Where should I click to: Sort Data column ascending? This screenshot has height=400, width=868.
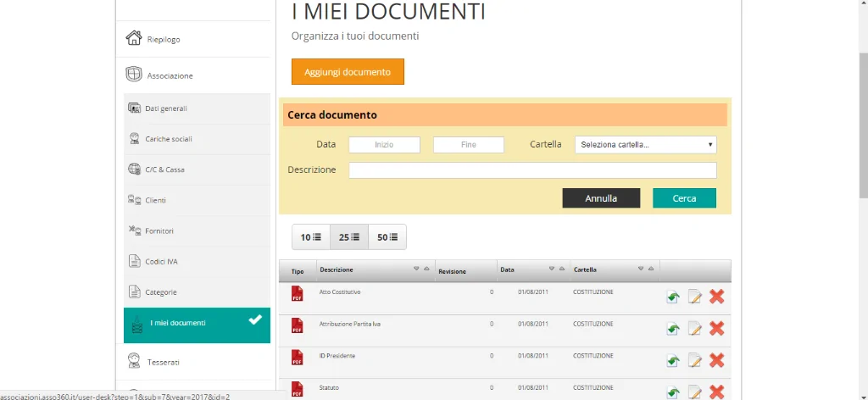pos(562,269)
